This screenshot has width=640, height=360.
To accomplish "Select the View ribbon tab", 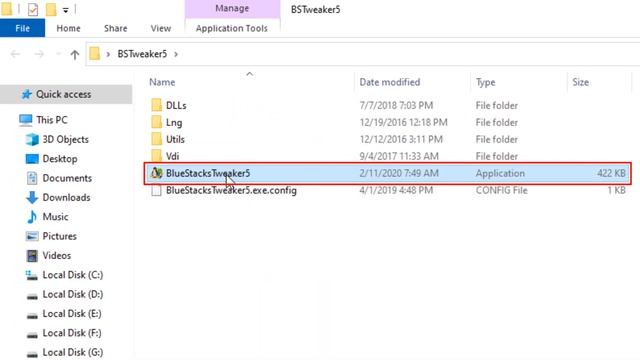I will point(160,28).
